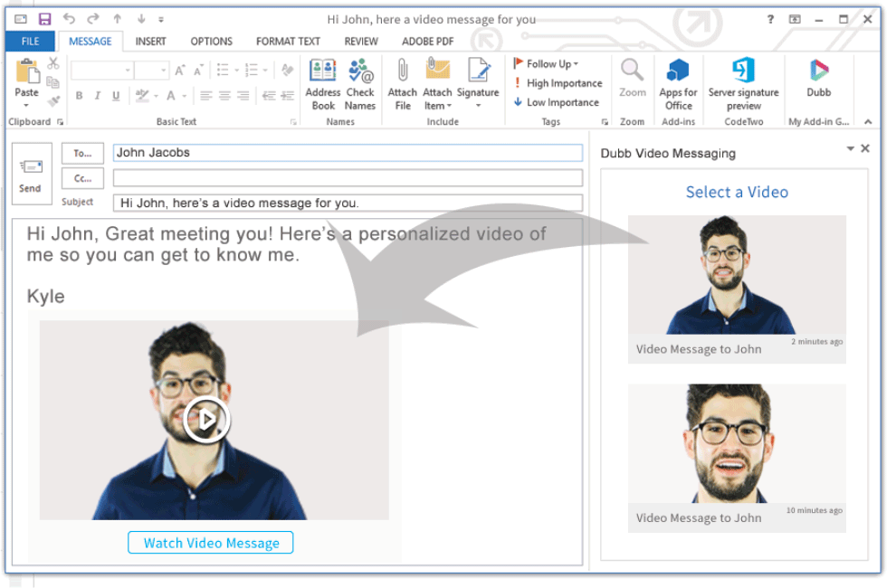Click Clear All Formatting icon
The image size is (896, 588).
point(288,71)
